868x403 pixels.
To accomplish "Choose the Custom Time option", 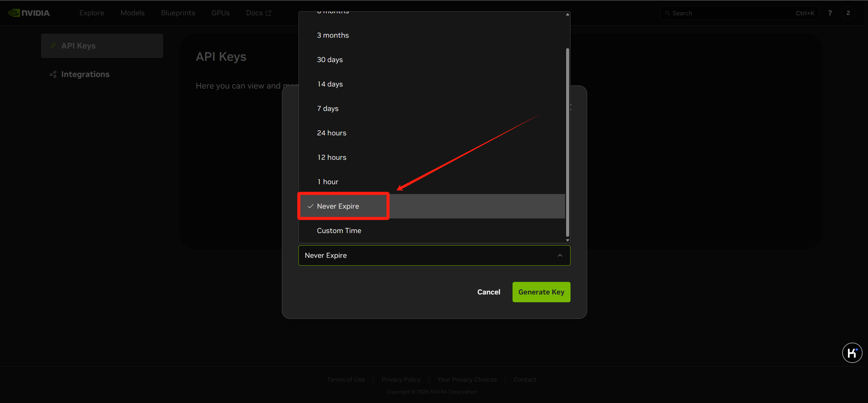I will click(x=339, y=231).
